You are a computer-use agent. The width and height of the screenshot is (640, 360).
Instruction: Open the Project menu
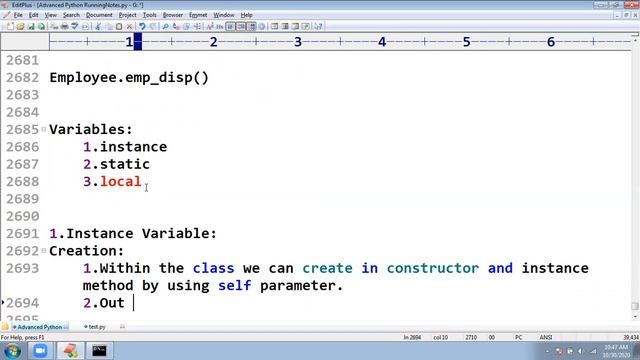(x=127, y=15)
